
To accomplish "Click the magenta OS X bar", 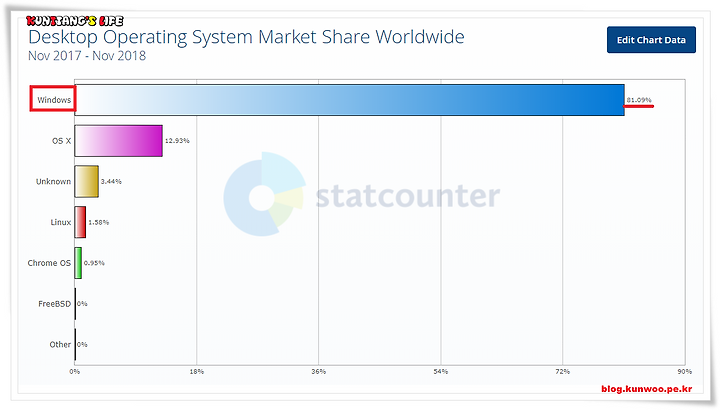I will click(118, 140).
